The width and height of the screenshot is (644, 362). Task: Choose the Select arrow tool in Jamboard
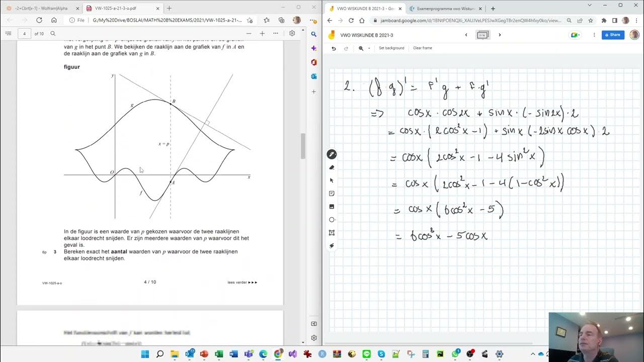tap(332, 180)
